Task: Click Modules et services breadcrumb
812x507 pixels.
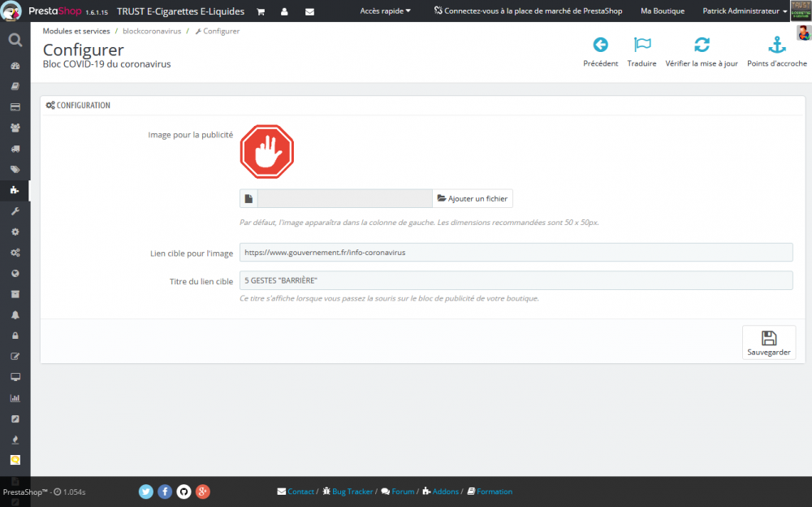Action: pyautogui.click(x=76, y=31)
